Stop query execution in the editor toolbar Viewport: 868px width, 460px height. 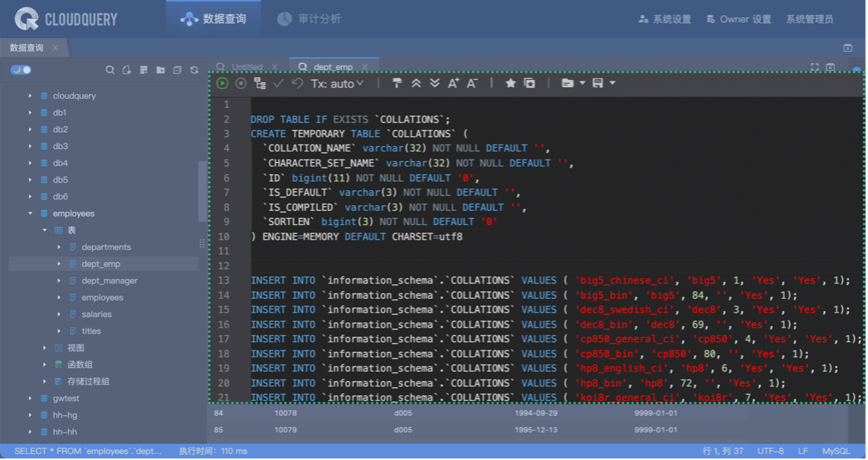click(241, 83)
